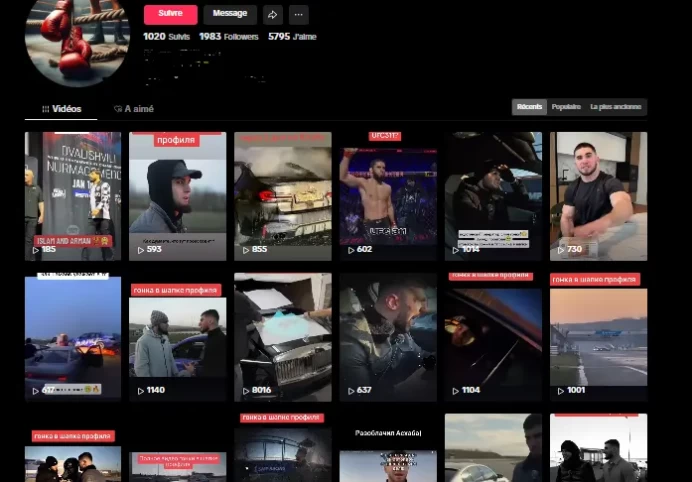The width and height of the screenshot is (692, 482).
Task: Open the video titled Разоблачил Асхаба
Action: (x=388, y=448)
